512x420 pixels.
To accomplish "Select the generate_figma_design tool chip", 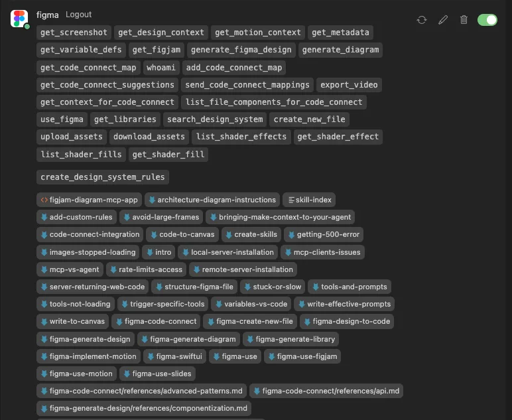I will pyautogui.click(x=241, y=50).
